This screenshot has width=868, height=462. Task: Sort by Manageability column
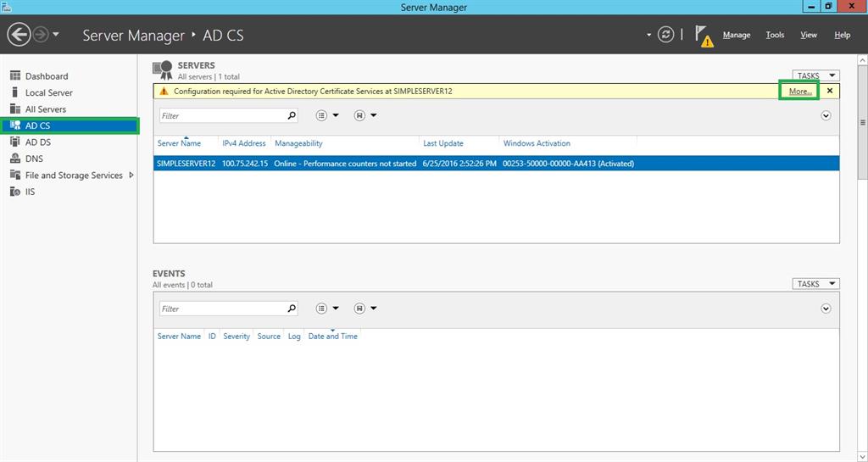click(298, 143)
